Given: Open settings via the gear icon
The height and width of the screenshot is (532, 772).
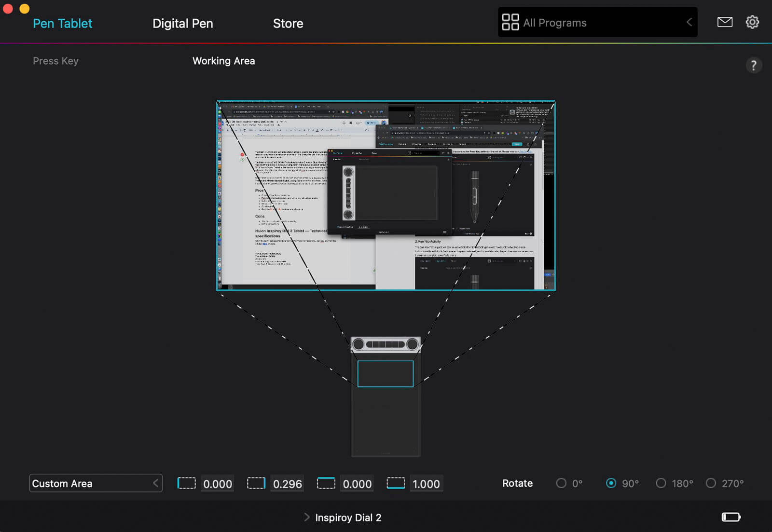Looking at the screenshot, I should 752,22.
